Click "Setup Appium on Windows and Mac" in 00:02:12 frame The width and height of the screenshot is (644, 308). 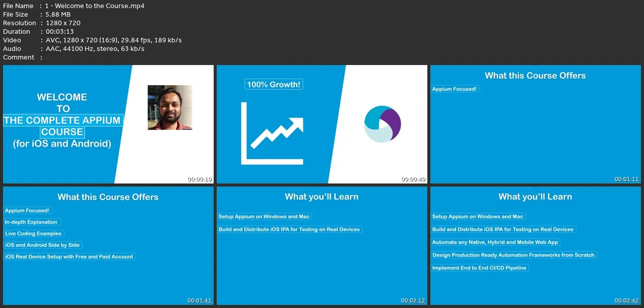click(x=265, y=216)
